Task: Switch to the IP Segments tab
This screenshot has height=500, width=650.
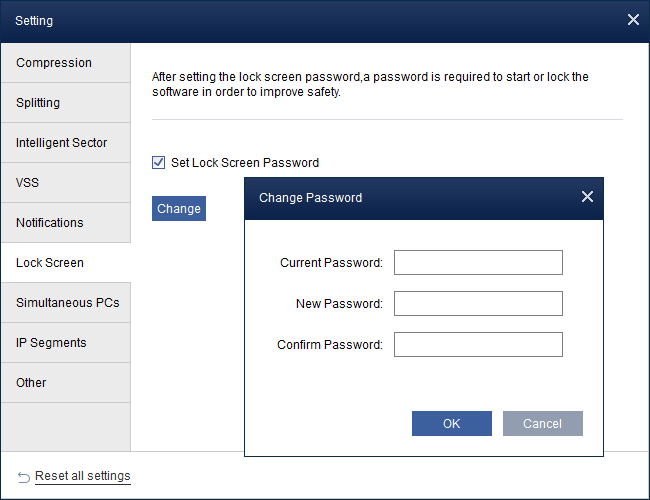Action: point(65,343)
